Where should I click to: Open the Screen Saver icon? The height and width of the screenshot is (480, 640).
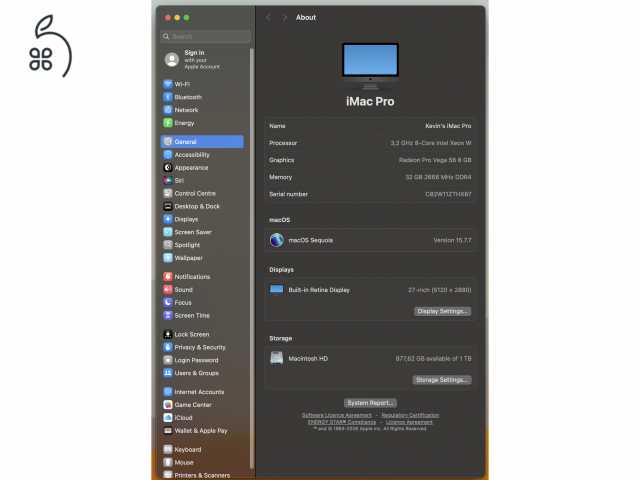point(168,232)
